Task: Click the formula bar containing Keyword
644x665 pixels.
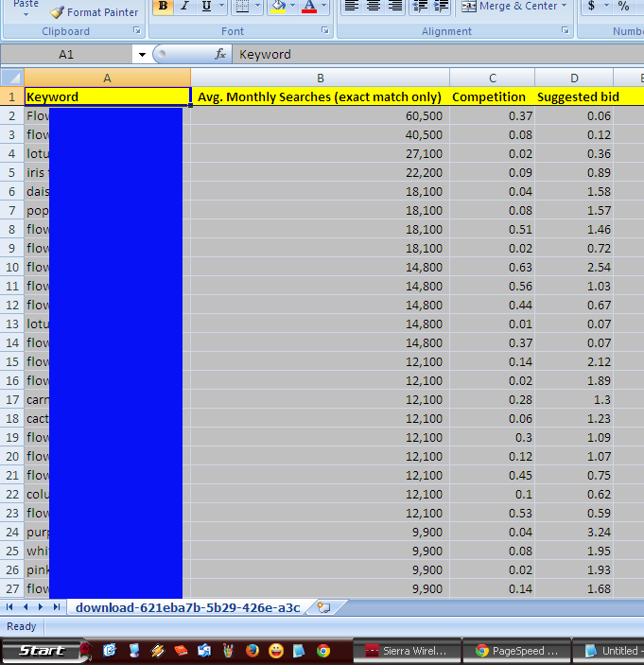Action: tap(435, 55)
